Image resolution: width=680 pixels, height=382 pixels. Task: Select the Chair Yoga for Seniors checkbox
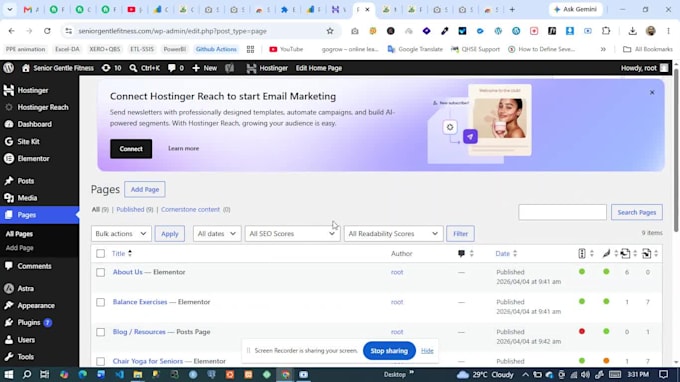tap(101, 361)
